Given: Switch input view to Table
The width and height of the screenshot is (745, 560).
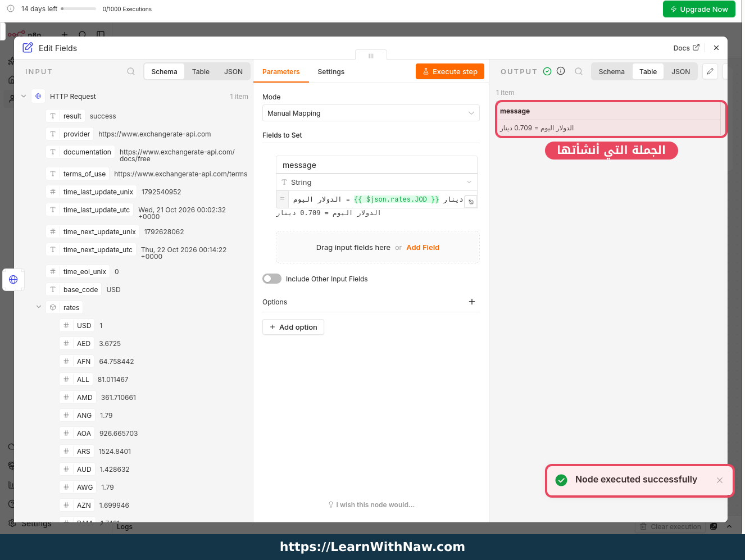Looking at the screenshot, I should pos(201,71).
